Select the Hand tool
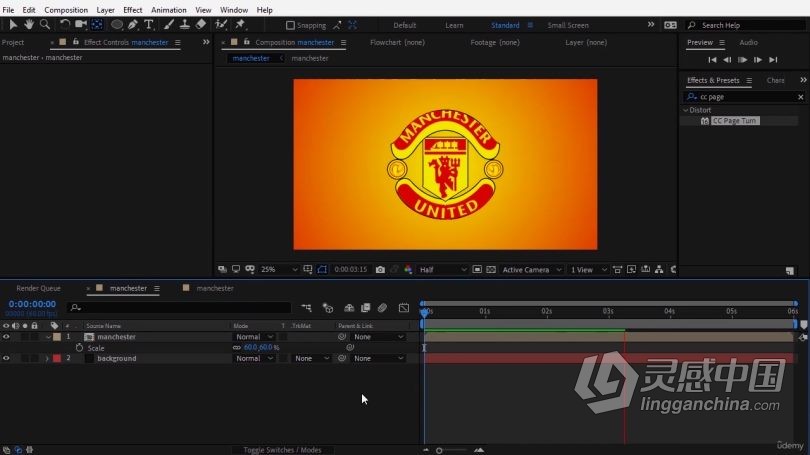810x455 pixels. click(29, 24)
